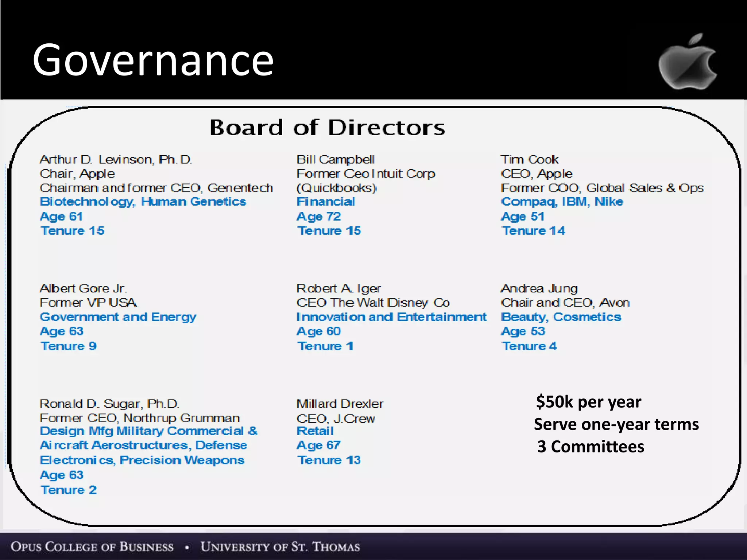Click Age 63 under Ronald Sugar

[x=62, y=475]
